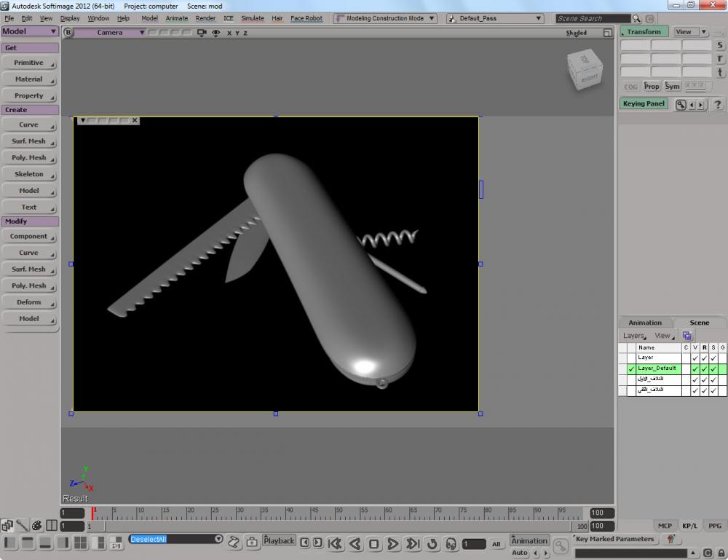The width and height of the screenshot is (728, 560).
Task: Open the Shaded display mode dropdown
Action: (x=577, y=33)
